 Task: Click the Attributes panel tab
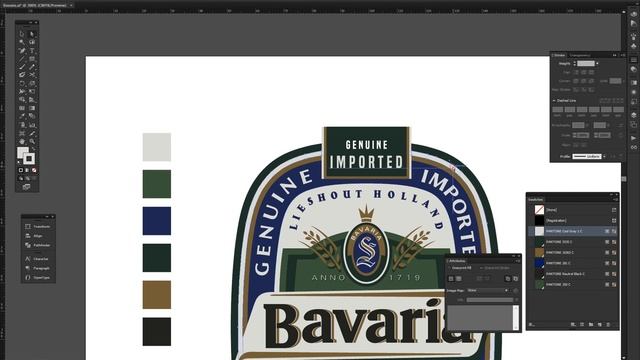coord(457,261)
